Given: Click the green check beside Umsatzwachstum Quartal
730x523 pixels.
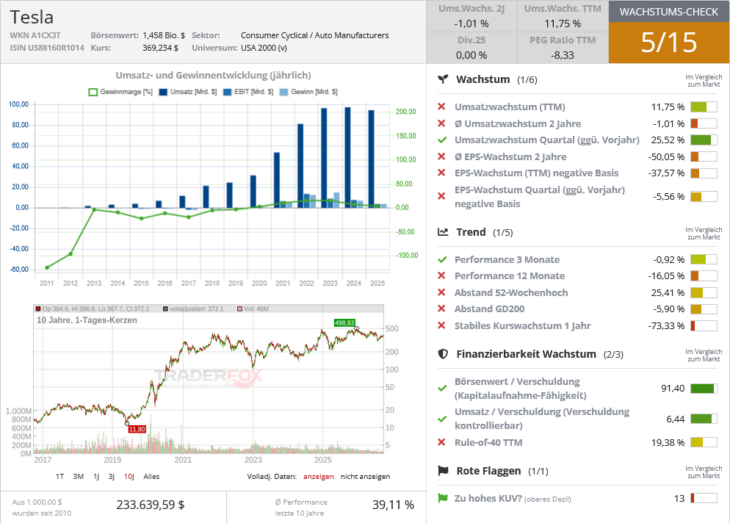Looking at the screenshot, I should (x=442, y=140).
